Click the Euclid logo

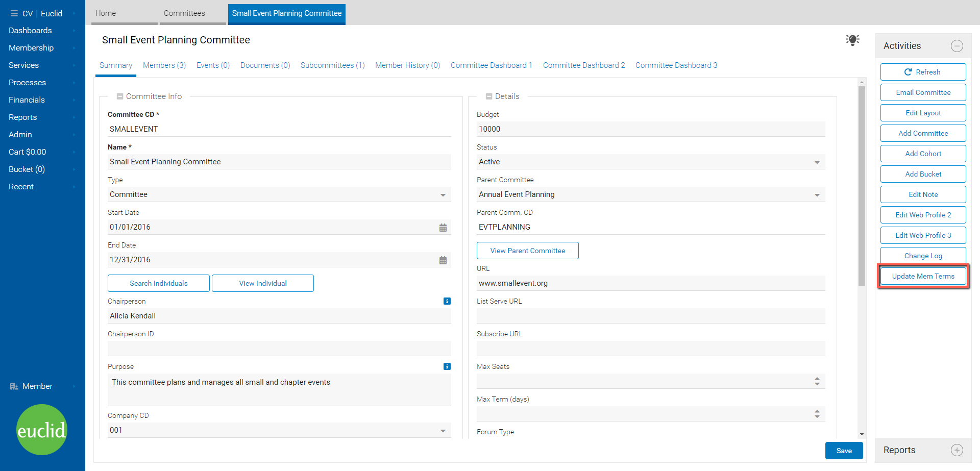pyautogui.click(x=42, y=430)
